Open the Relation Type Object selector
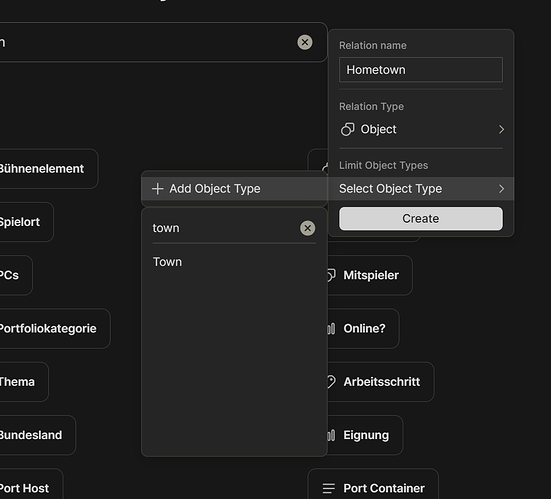This screenshot has width=551, height=499. click(421, 129)
